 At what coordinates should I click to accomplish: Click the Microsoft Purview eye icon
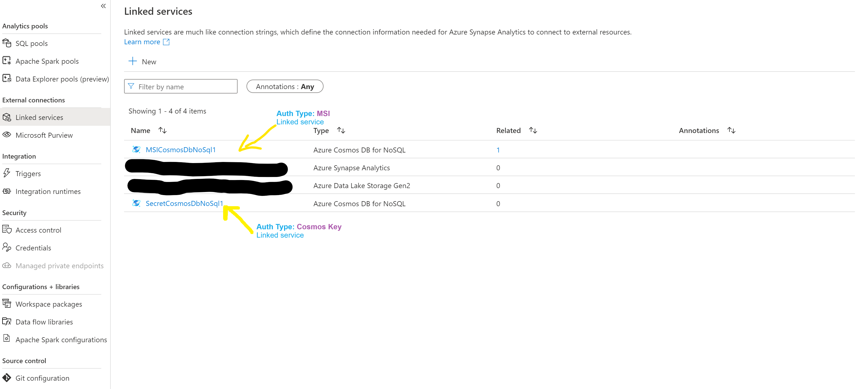pyautogui.click(x=7, y=135)
